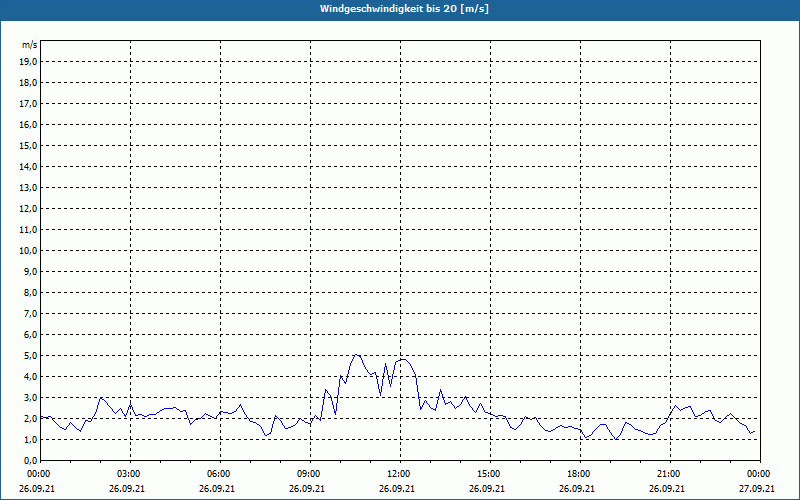The image size is (800, 500).
Task: Pick the 0,0 y-axis origin label
Action: (30, 460)
